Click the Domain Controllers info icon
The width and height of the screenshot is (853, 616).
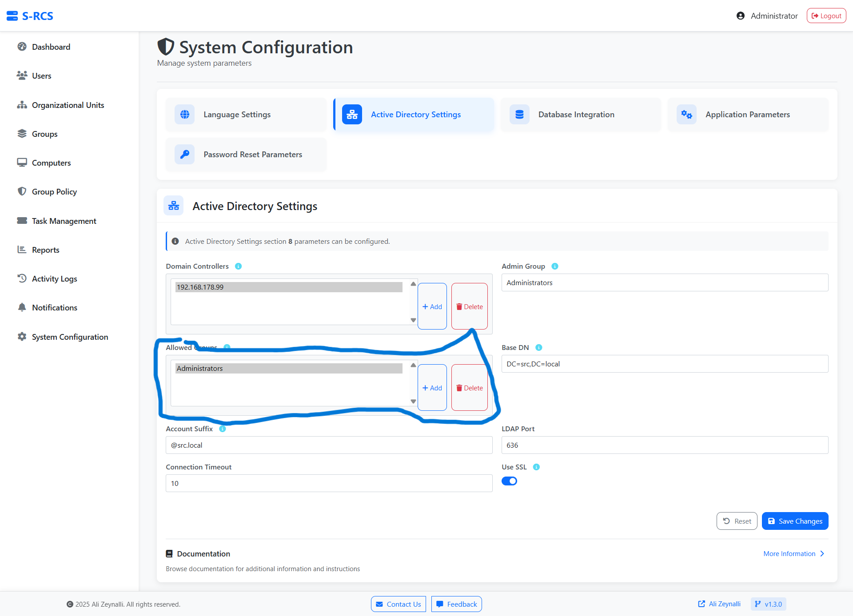(238, 266)
